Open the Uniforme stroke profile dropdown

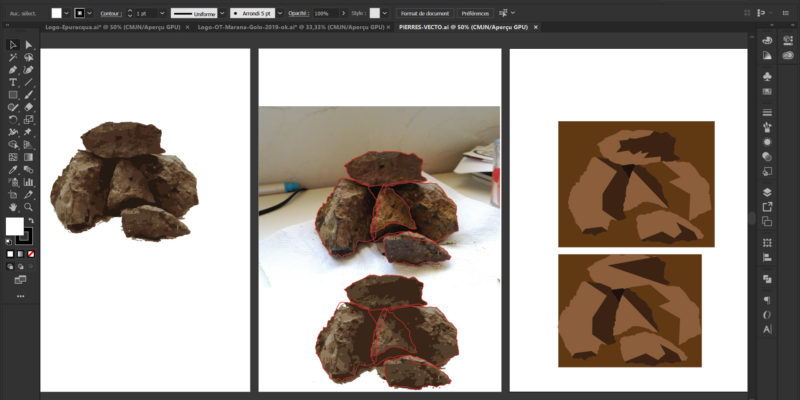click(222, 13)
